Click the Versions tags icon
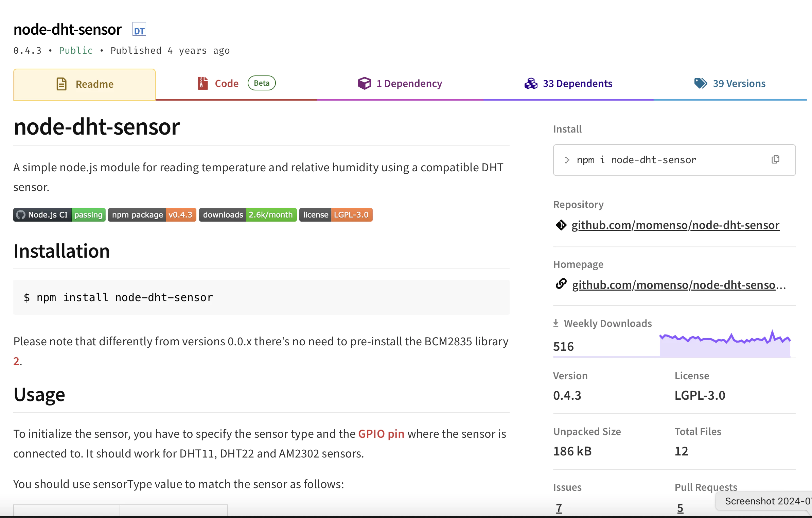This screenshot has height=518, width=812. point(701,83)
